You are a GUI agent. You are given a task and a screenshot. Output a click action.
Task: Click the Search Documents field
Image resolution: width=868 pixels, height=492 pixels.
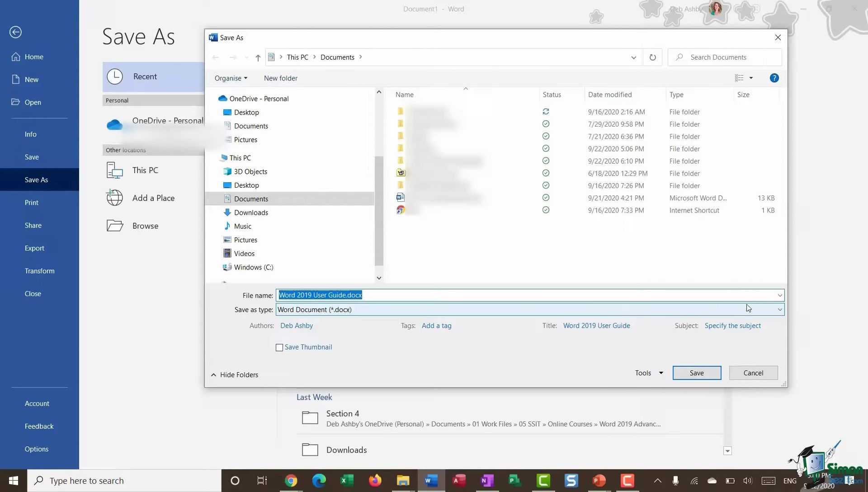(x=725, y=57)
